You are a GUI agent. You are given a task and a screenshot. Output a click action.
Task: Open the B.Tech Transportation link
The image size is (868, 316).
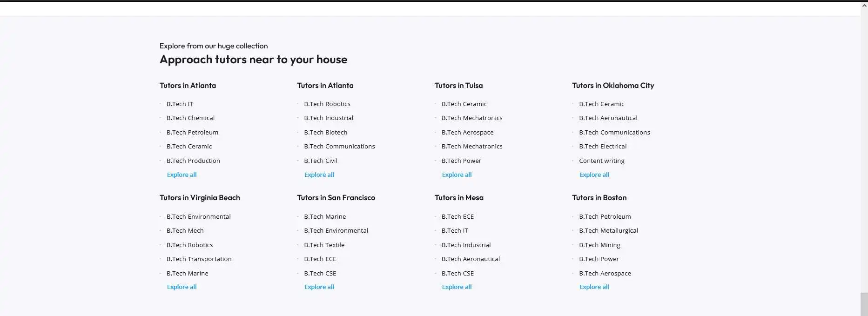(x=199, y=259)
